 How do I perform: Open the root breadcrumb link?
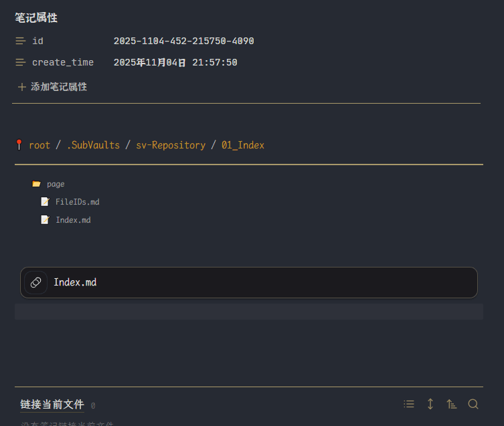pos(39,145)
